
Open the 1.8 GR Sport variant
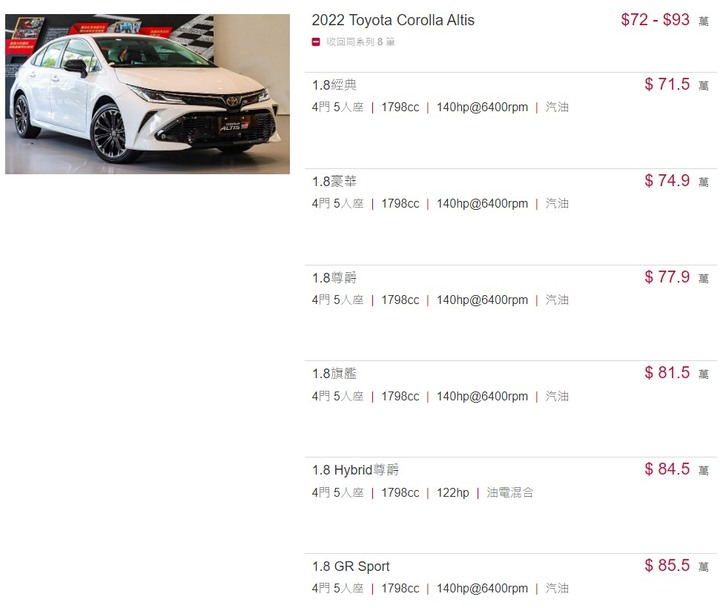(351, 566)
